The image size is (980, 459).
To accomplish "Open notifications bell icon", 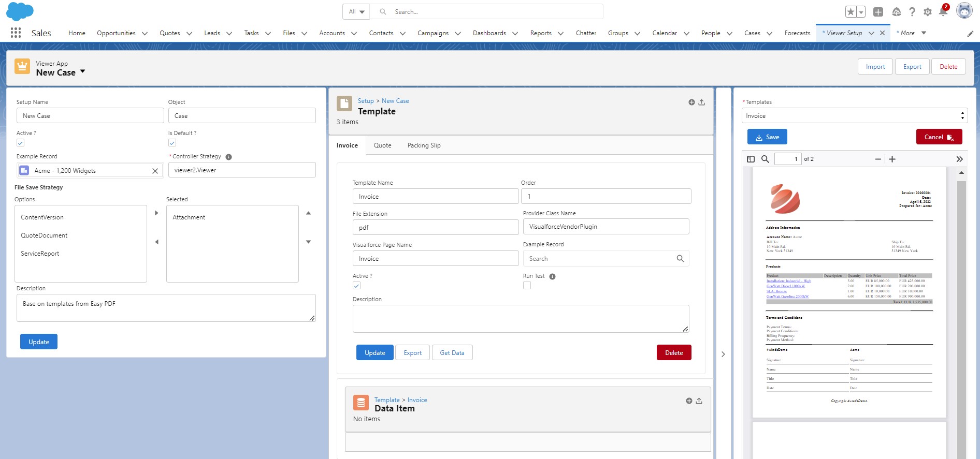I will click(943, 11).
